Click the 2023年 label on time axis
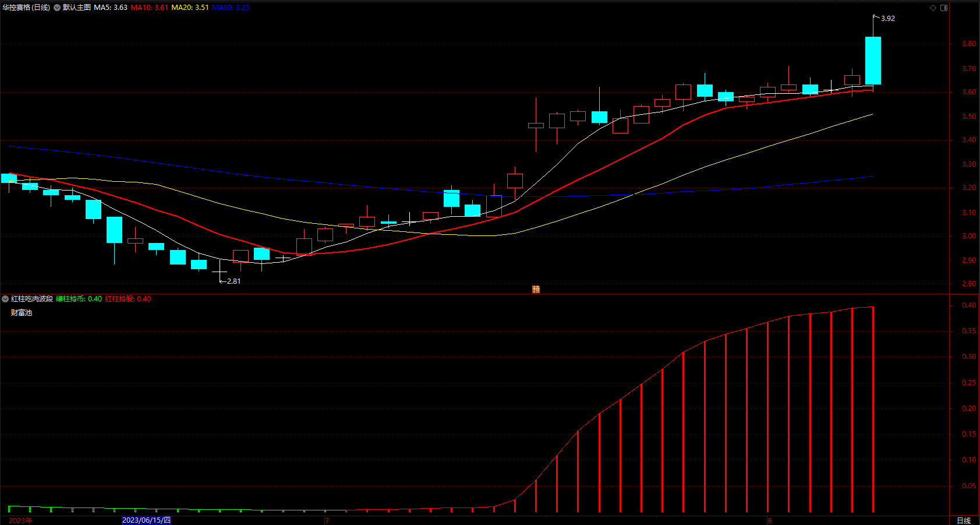 [x=20, y=520]
